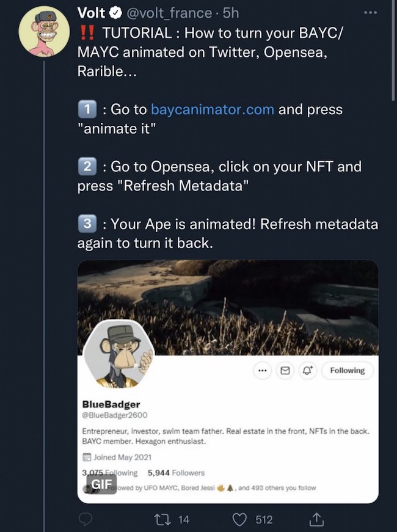Open the tweet's more options (three dots) menu
This screenshot has width=397, height=532.
point(370,13)
